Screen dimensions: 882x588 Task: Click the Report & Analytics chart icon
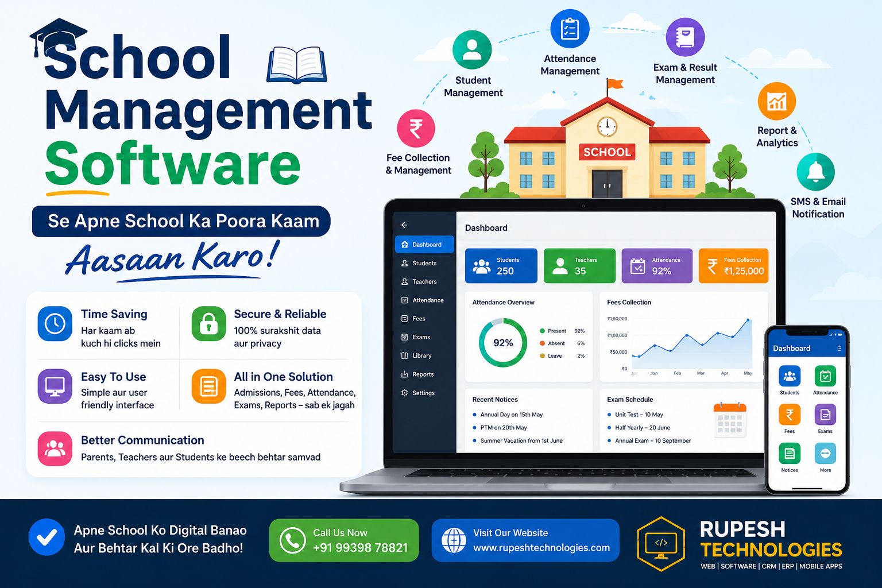777,102
